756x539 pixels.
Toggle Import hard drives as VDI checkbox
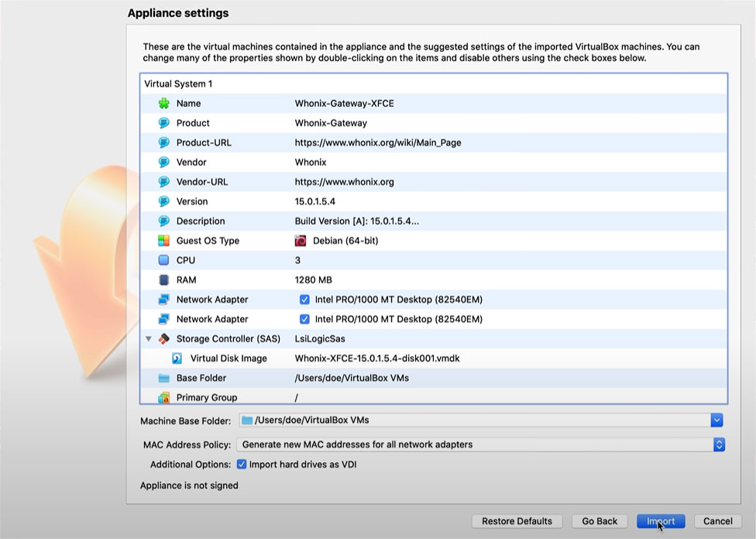[x=242, y=465]
